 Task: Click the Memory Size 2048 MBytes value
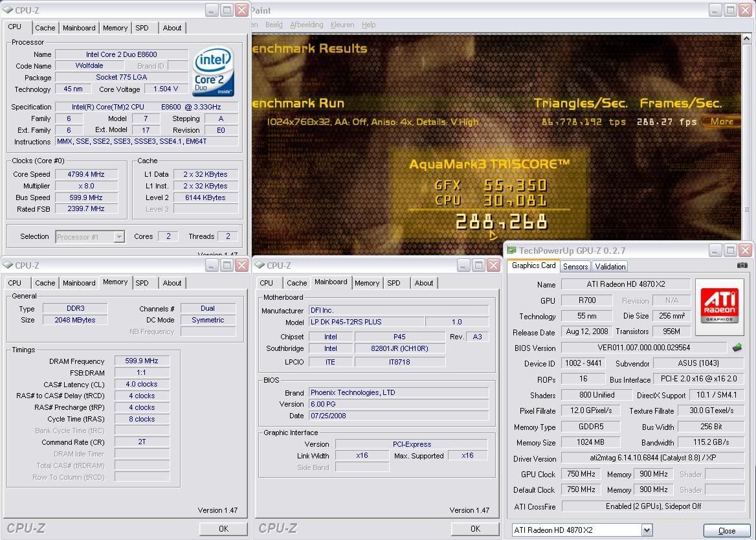coord(74,320)
